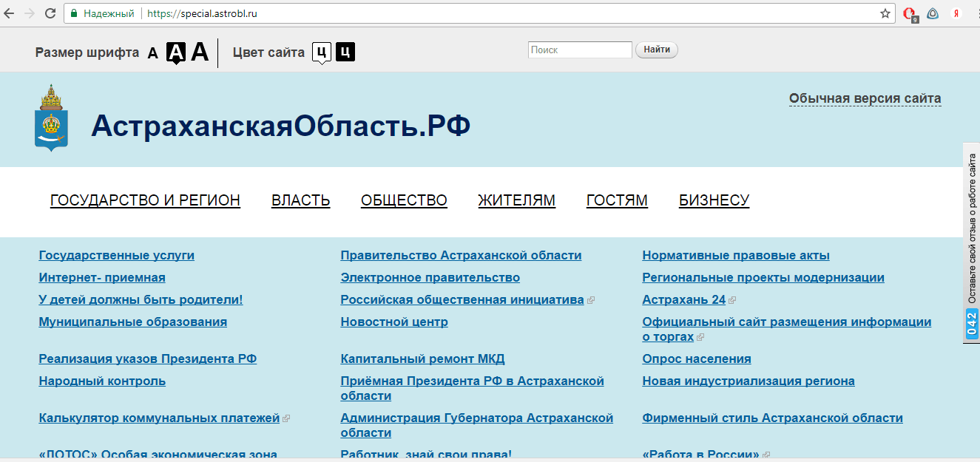Select the largest font size A

[x=200, y=52]
